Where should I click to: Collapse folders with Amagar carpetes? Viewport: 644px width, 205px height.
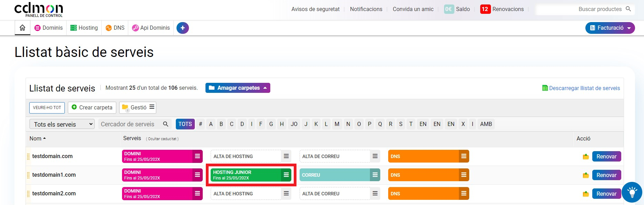(x=238, y=88)
